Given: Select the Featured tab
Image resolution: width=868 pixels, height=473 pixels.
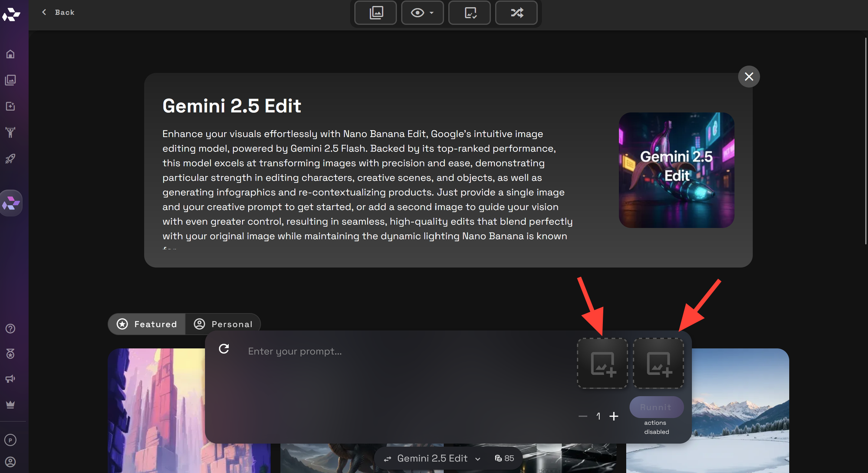Looking at the screenshot, I should (148, 324).
